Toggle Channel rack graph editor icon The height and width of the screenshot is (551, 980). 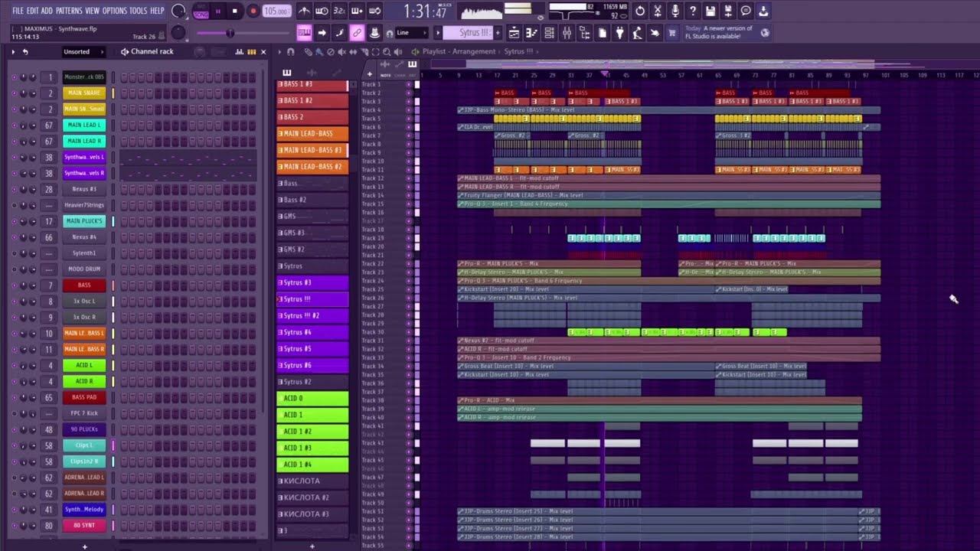point(240,52)
